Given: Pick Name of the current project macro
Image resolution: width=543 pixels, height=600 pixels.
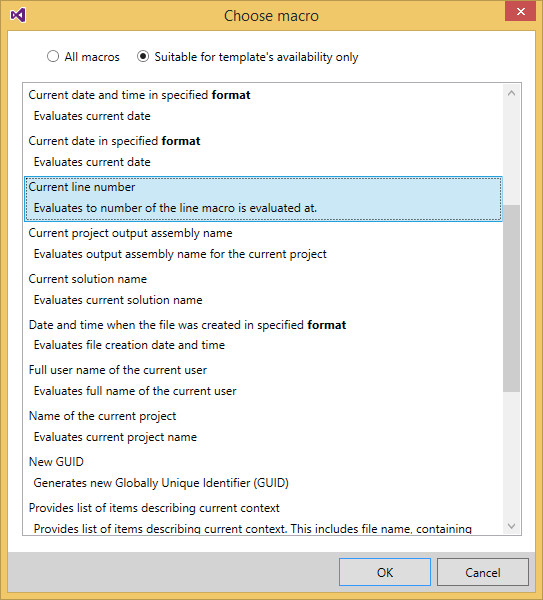Looking at the screenshot, I should point(263,426).
